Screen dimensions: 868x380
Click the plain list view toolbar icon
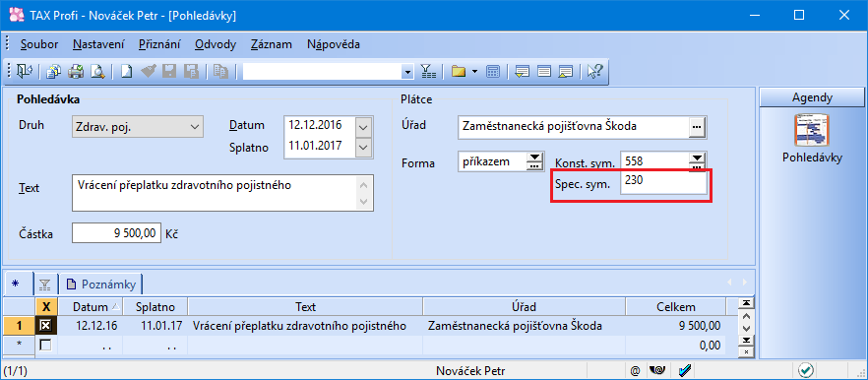(544, 72)
